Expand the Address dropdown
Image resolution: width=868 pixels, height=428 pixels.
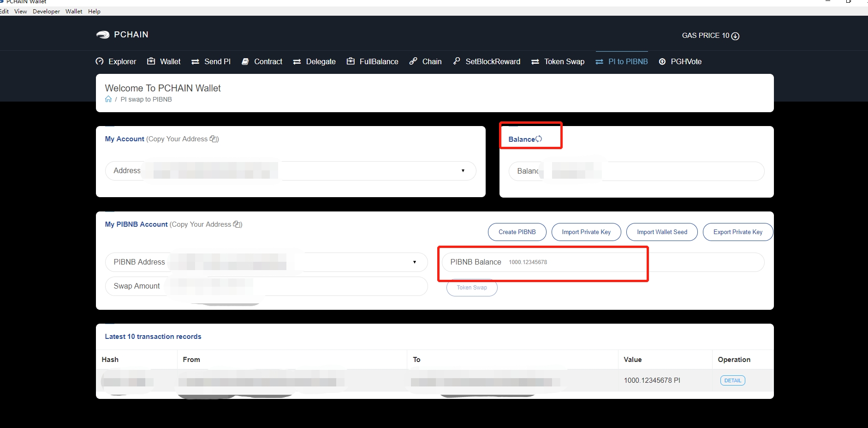(463, 171)
